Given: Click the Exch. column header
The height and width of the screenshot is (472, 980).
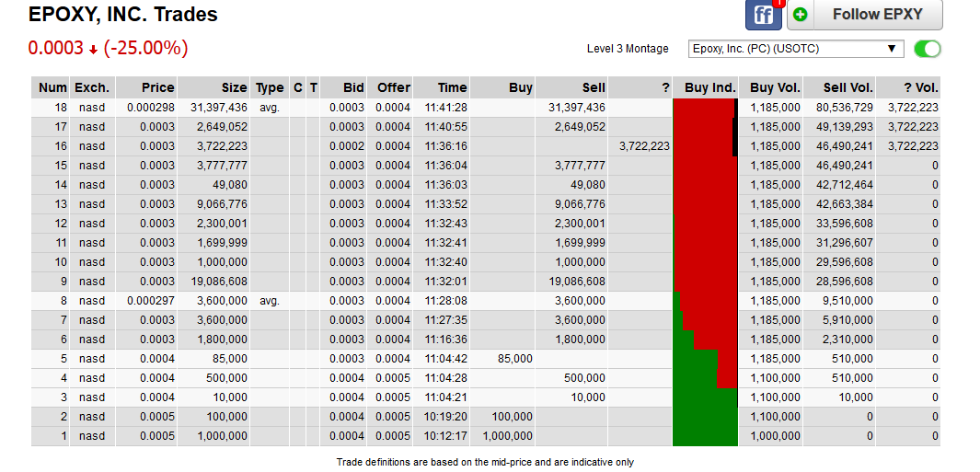Looking at the screenshot, I should [92, 87].
